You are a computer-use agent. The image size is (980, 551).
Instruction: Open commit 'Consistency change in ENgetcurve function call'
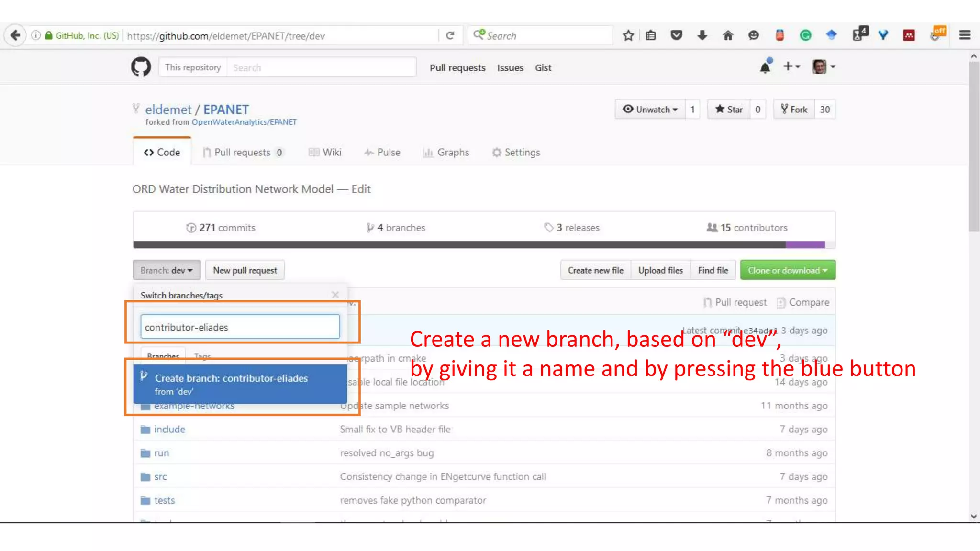click(x=443, y=476)
